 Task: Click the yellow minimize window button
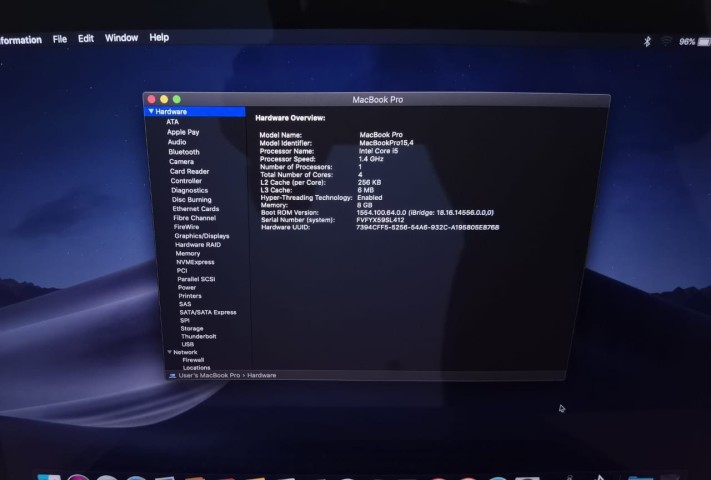[x=164, y=99]
